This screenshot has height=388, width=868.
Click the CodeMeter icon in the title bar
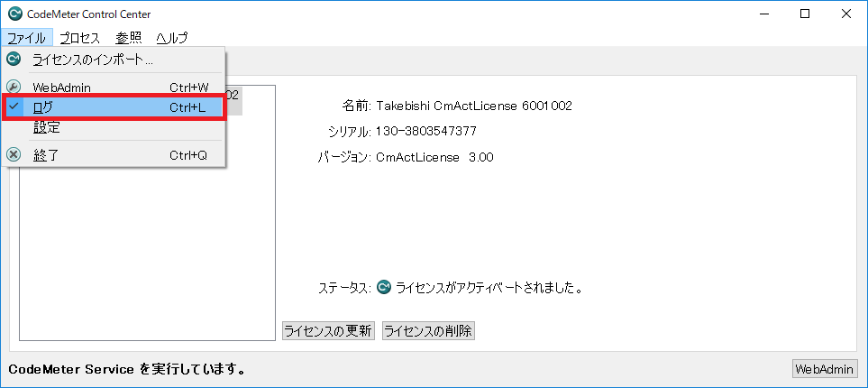click(x=14, y=14)
